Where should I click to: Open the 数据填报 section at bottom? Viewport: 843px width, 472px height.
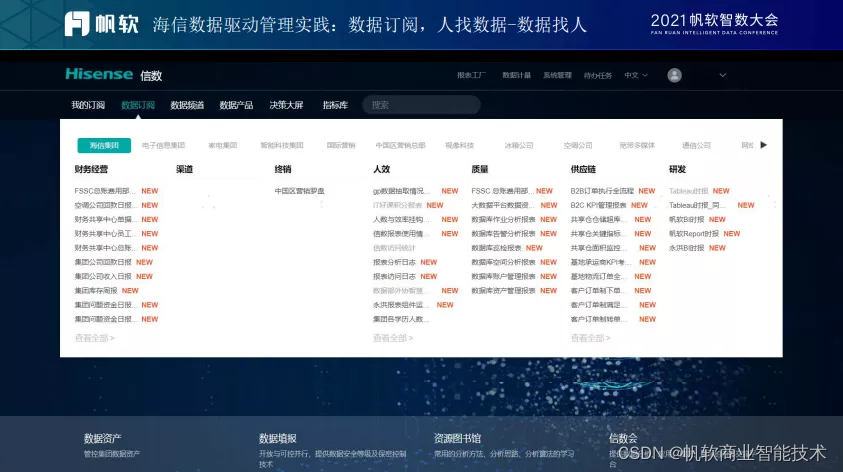[x=277, y=438]
